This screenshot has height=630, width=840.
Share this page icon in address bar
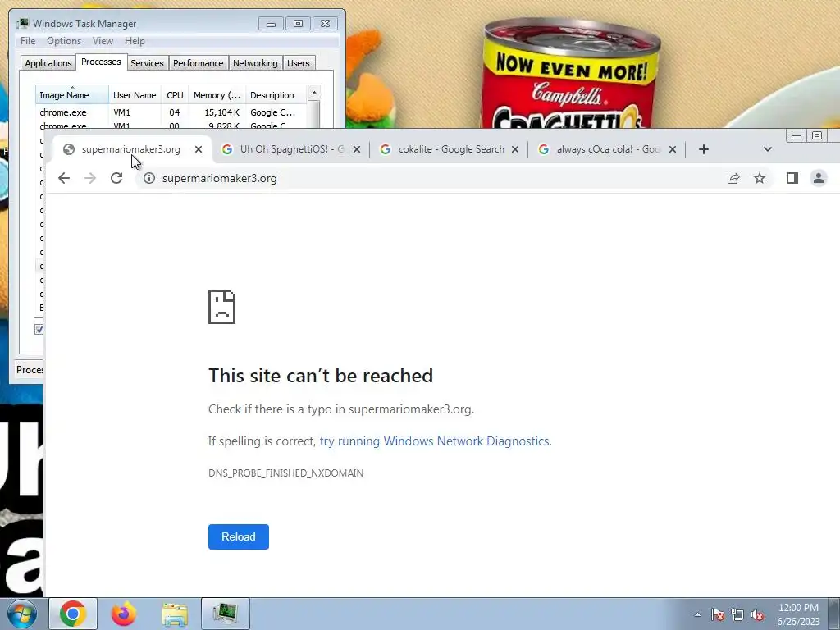(733, 178)
